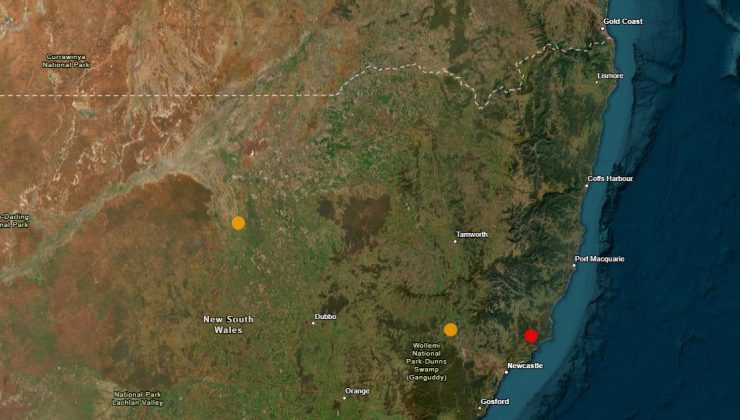
Task: Select the Dubbo city label
Action: pos(325,317)
